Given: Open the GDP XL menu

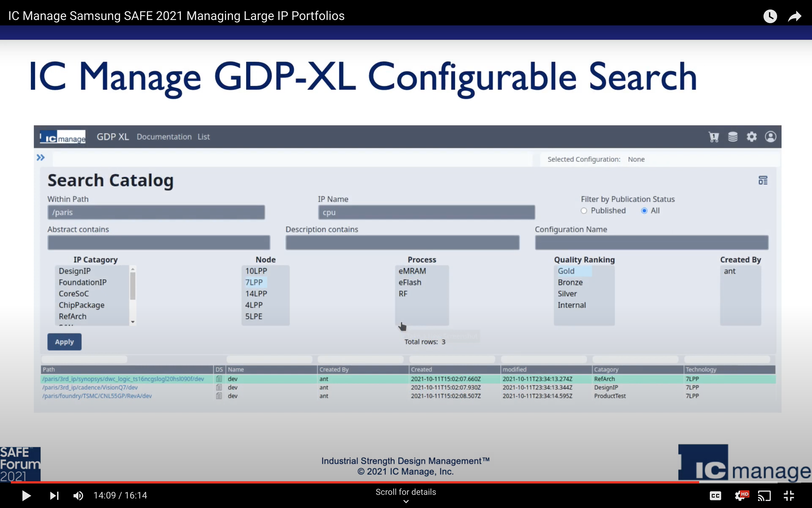Looking at the screenshot, I should pyautogui.click(x=113, y=137).
